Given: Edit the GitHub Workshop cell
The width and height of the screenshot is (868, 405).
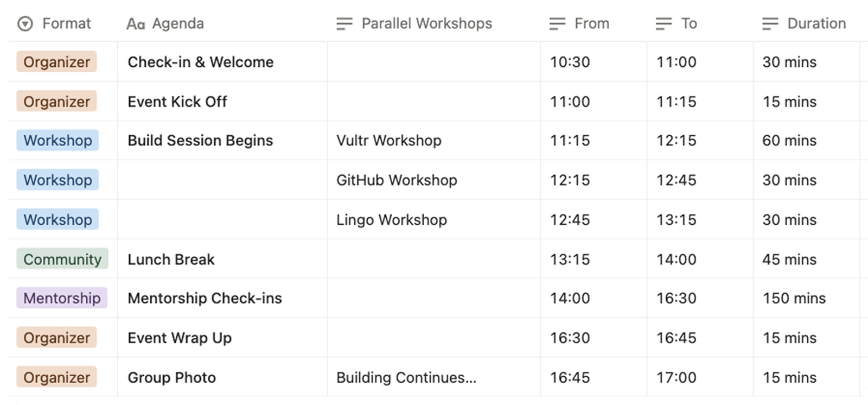Looking at the screenshot, I should [397, 180].
